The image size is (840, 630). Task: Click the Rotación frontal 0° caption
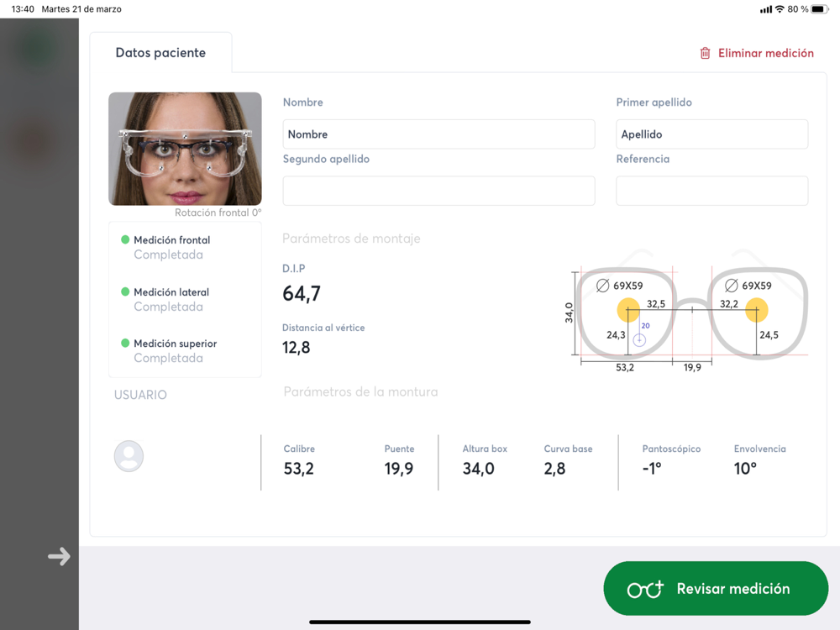coord(218,213)
